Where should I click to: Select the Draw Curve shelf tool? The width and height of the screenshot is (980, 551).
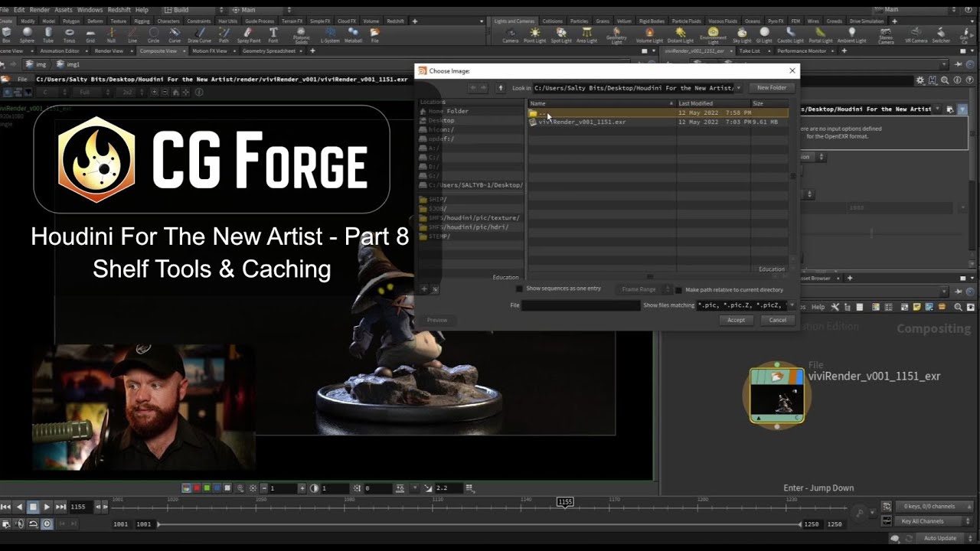pos(199,35)
